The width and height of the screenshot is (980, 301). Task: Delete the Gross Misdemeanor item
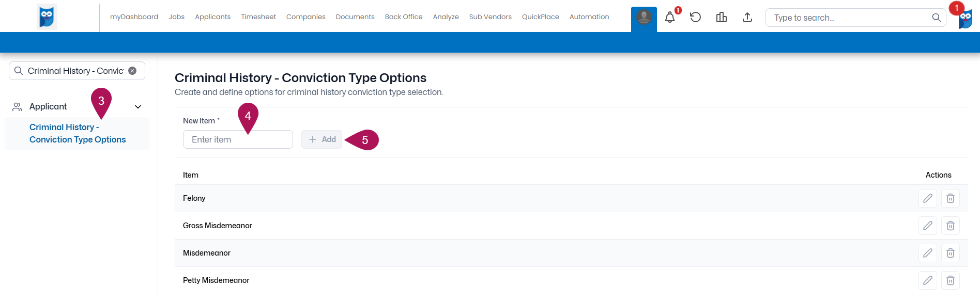point(951,226)
